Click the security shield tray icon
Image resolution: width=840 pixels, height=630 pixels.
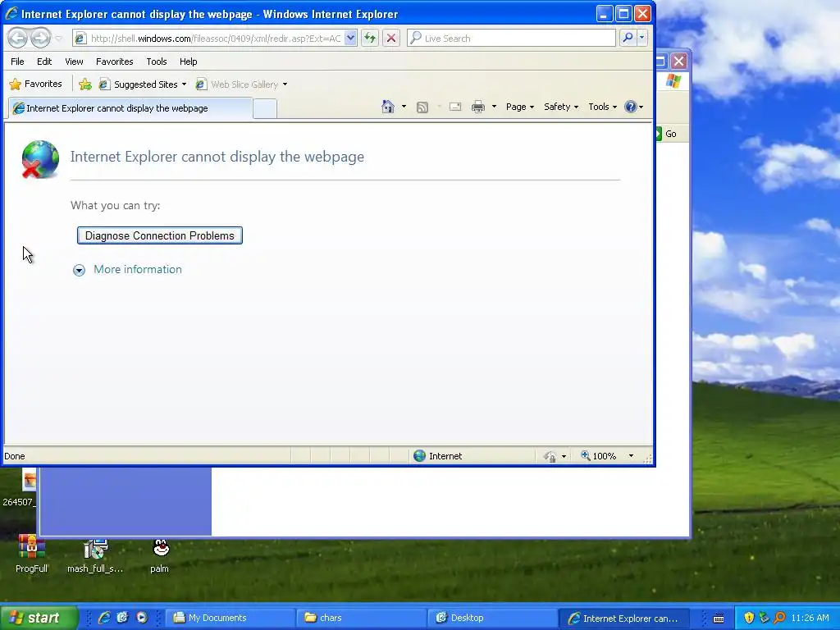(x=749, y=618)
